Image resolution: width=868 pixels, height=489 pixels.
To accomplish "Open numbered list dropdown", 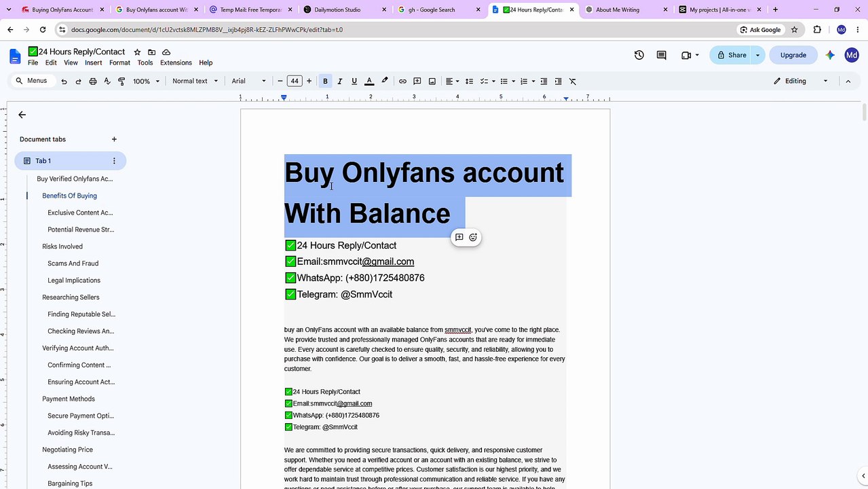I will point(527,81).
